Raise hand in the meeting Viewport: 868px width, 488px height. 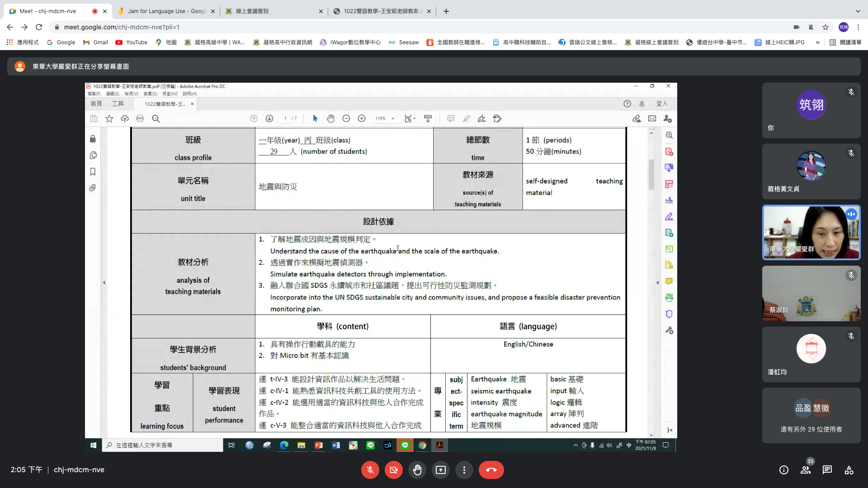(417, 470)
